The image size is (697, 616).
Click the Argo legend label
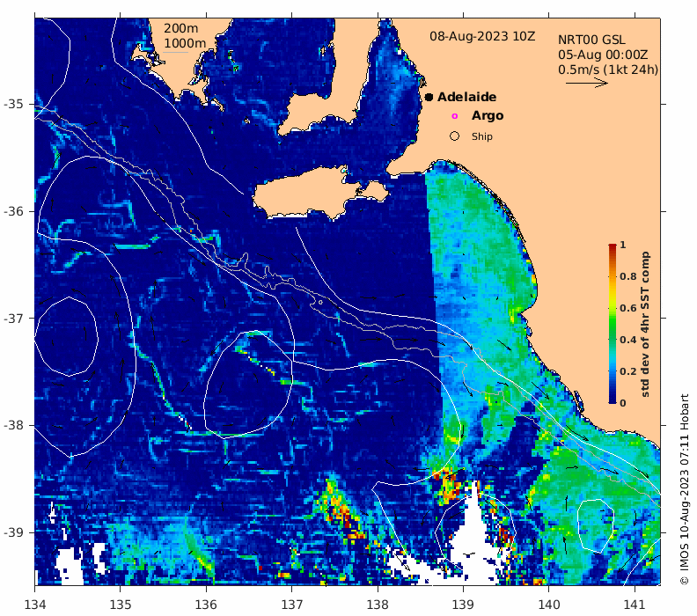(x=488, y=115)
